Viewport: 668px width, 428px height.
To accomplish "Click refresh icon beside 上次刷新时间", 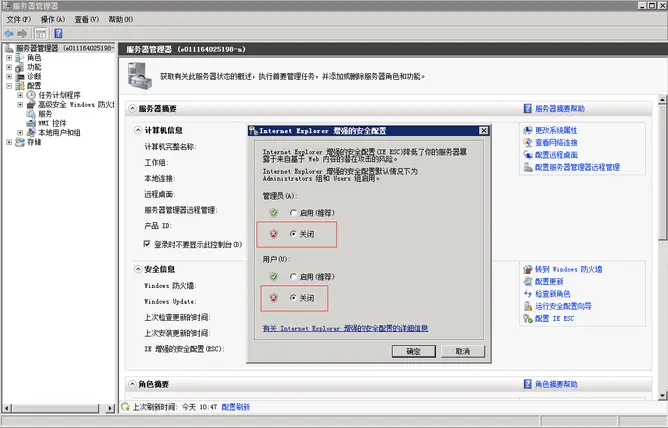I will coord(125,407).
